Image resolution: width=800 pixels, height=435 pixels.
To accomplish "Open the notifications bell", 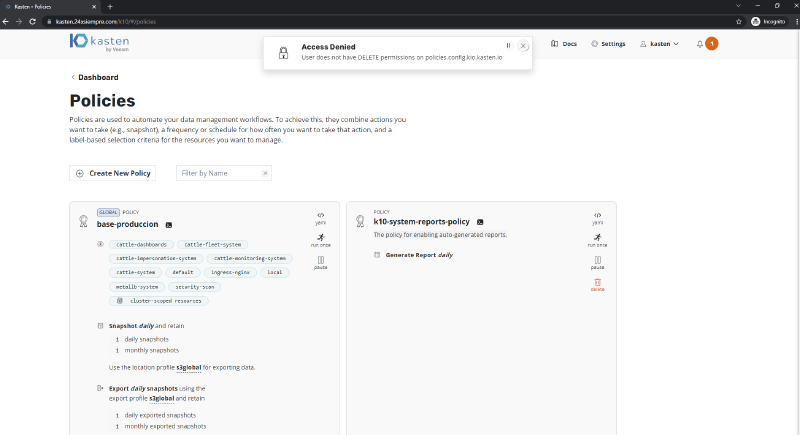I will tap(699, 44).
